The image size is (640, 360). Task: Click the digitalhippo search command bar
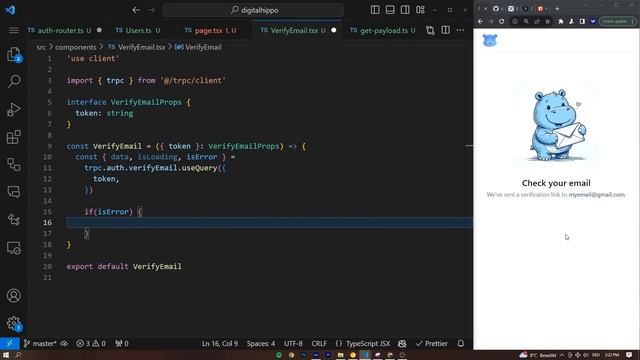[253, 10]
